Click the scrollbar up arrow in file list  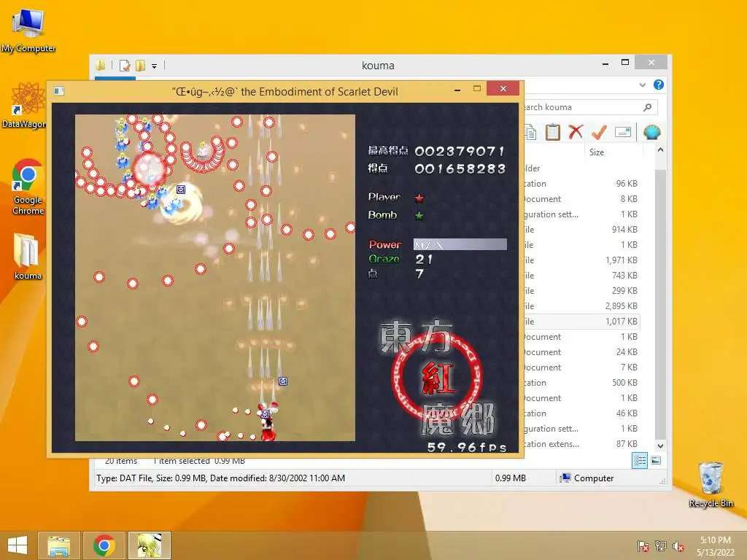(660, 150)
